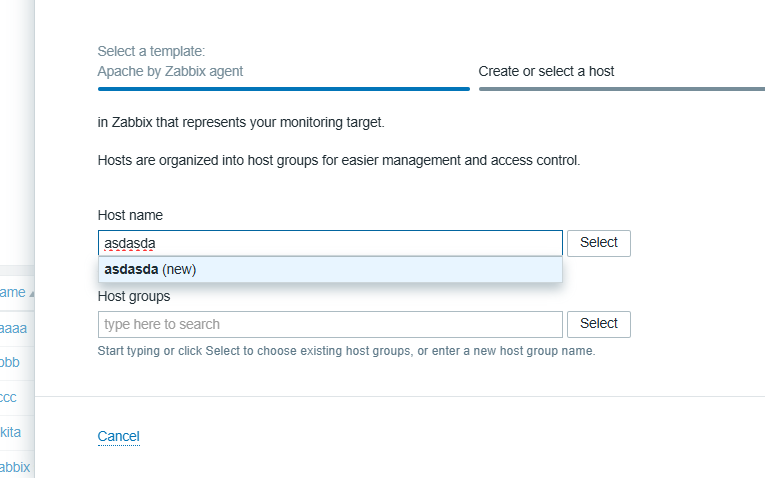765x478 pixels.
Task: Click the 'Host groups' field label
Action: [x=134, y=296]
